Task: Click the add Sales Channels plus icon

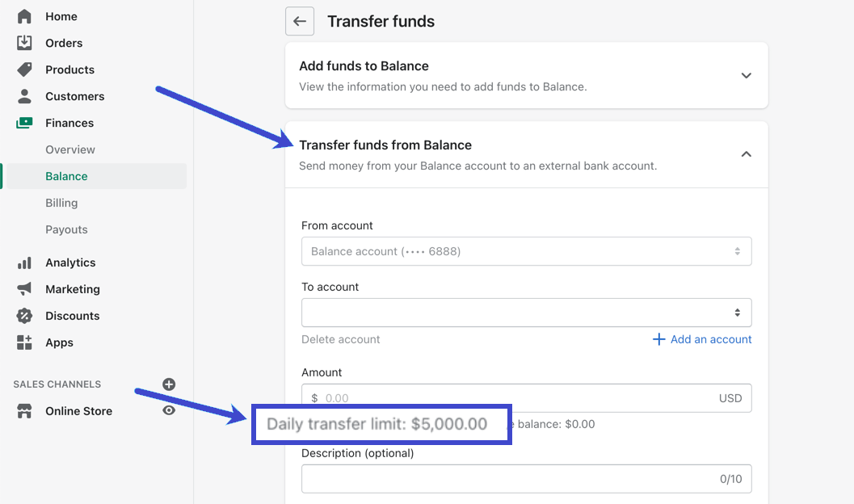Action: click(169, 384)
